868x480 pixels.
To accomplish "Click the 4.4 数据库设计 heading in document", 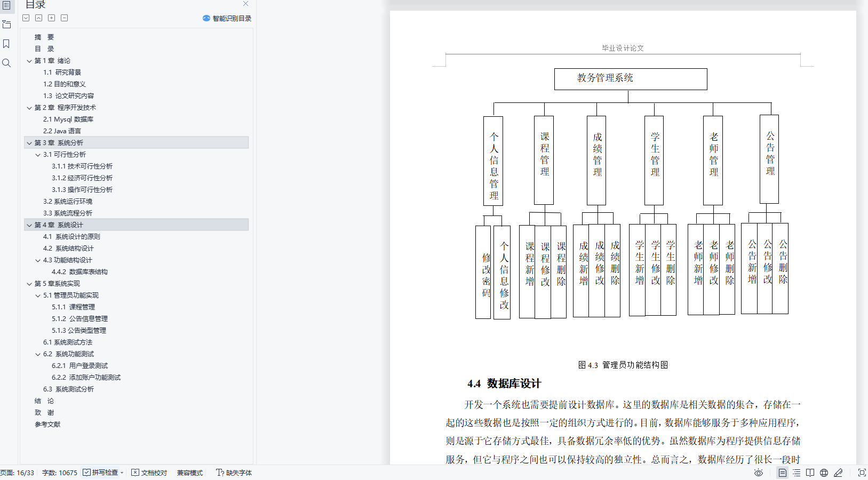I will pos(504,383).
